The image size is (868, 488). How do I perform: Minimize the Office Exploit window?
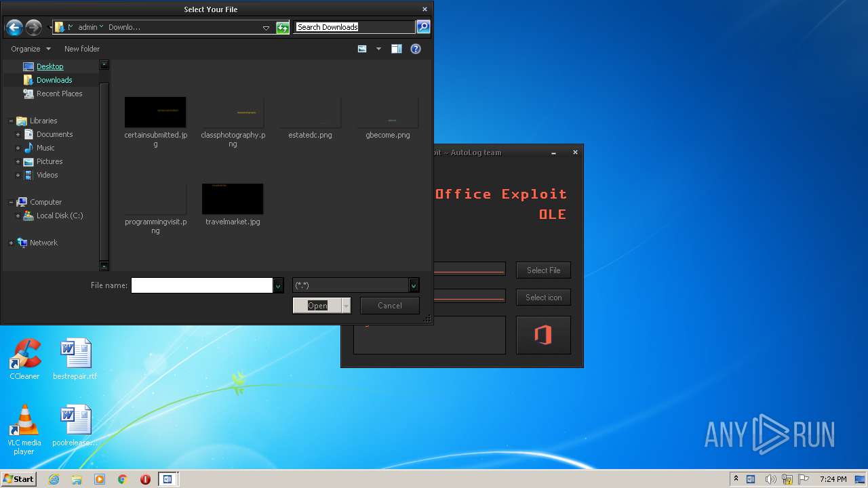[x=554, y=153]
